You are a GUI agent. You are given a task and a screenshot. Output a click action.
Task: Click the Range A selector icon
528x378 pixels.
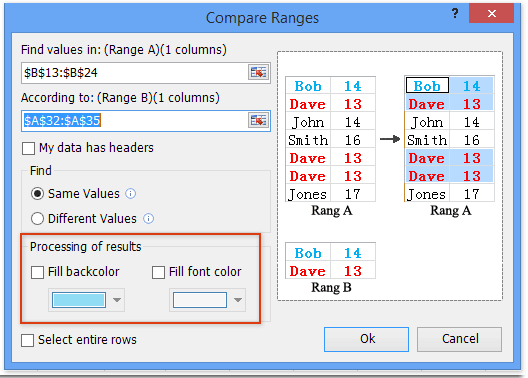pos(258,72)
